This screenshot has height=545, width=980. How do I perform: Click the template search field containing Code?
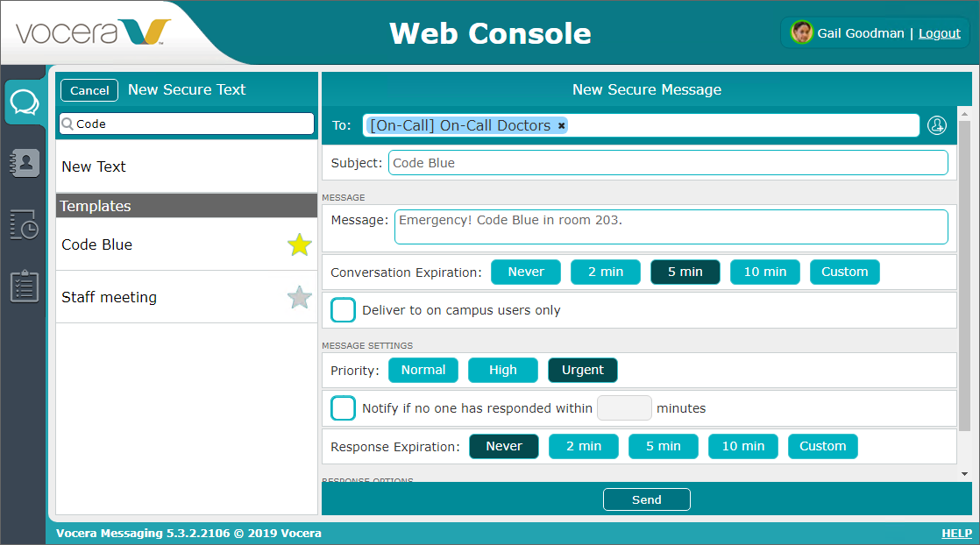pyautogui.click(x=187, y=124)
